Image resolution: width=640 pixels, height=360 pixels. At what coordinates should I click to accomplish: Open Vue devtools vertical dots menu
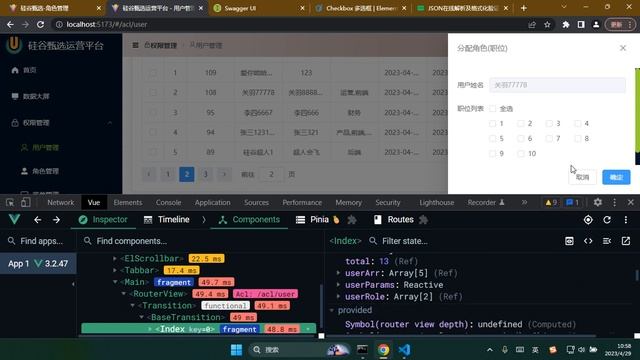[x=626, y=220]
